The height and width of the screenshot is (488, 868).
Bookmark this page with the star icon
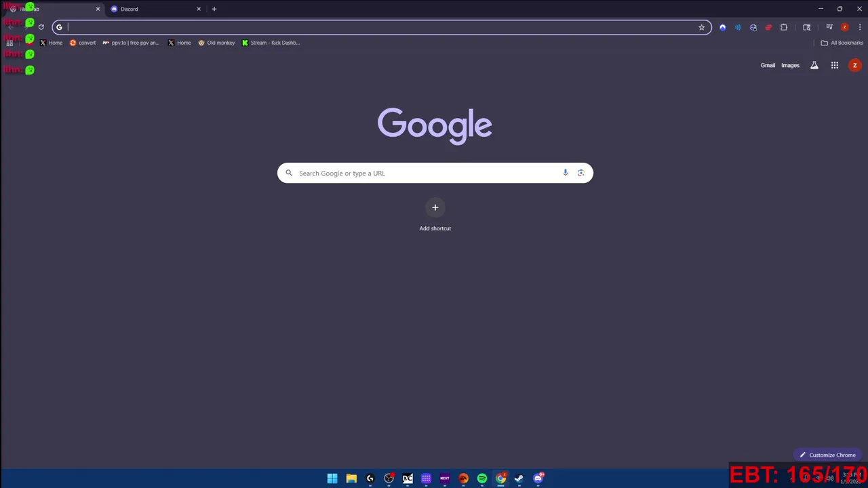(x=702, y=27)
